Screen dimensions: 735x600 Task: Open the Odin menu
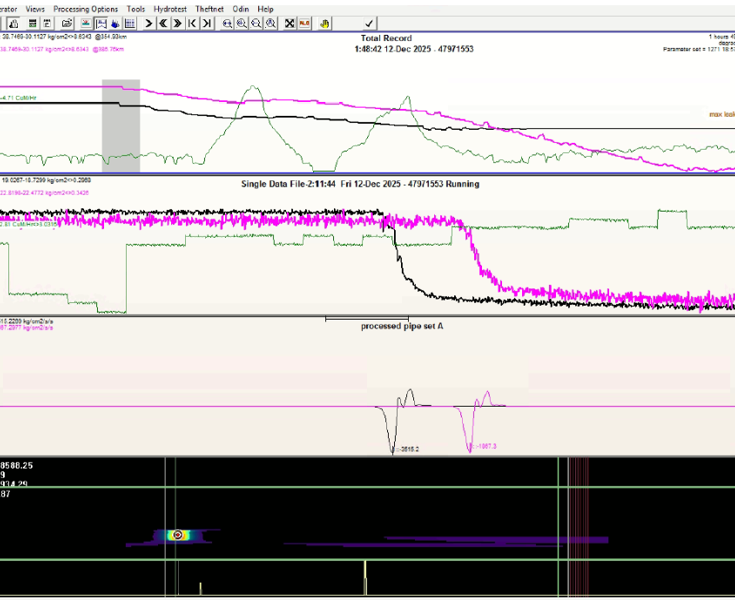[x=240, y=9]
